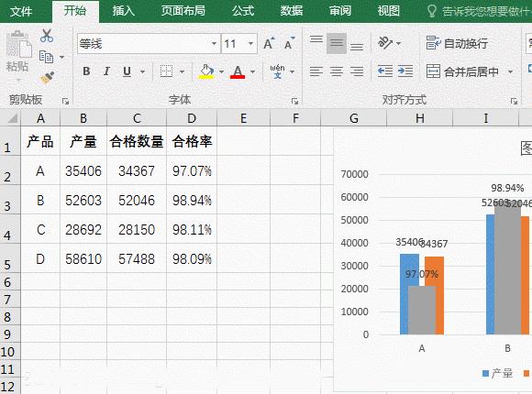The image size is (532, 394).
Task: Select cell containing 57488
Action: pos(137,258)
